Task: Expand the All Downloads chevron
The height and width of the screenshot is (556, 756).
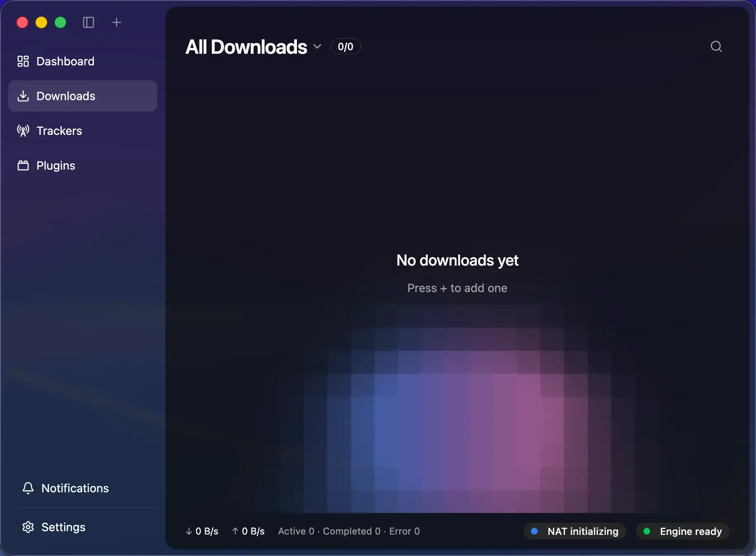Action: pos(317,46)
